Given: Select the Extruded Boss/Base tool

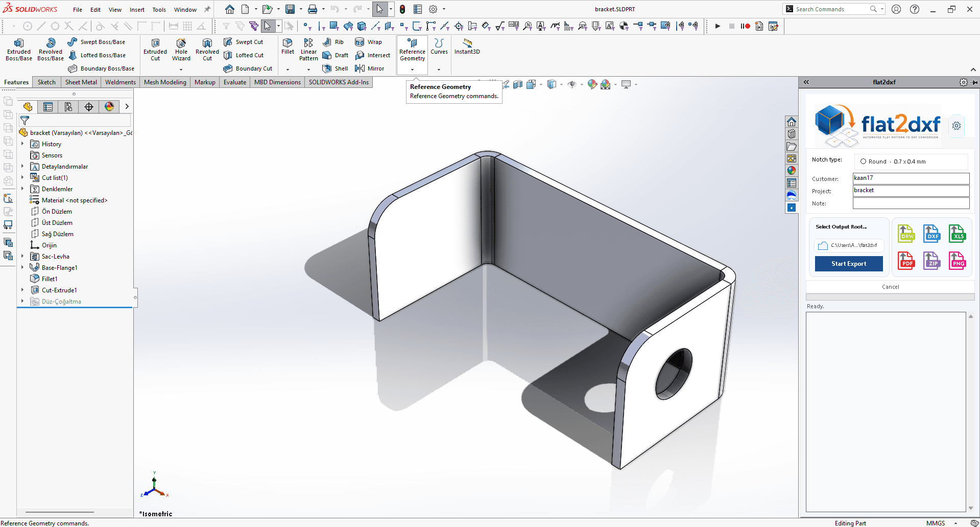Looking at the screenshot, I should (x=19, y=50).
